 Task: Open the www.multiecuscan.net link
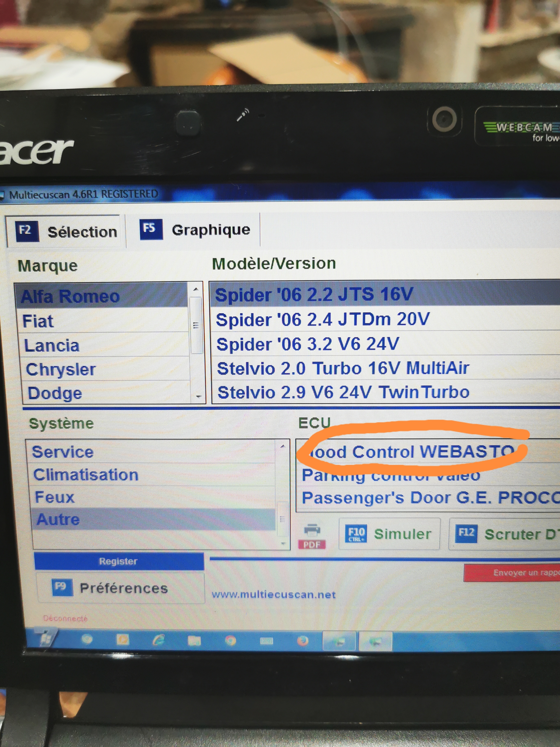click(273, 595)
